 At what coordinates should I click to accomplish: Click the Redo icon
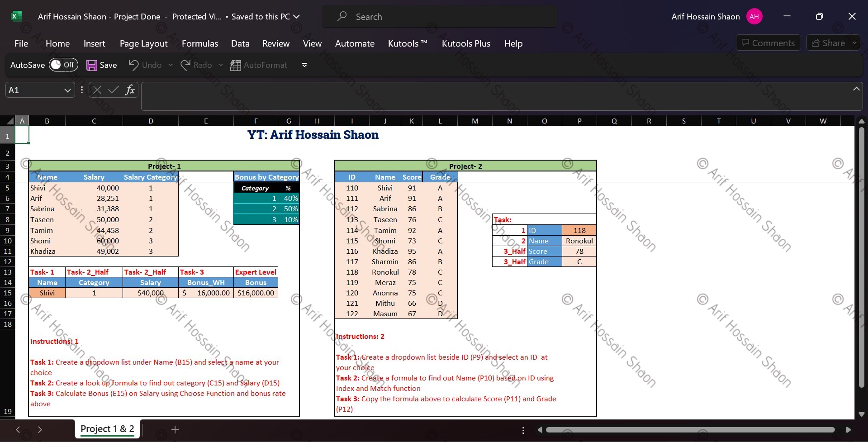point(186,65)
